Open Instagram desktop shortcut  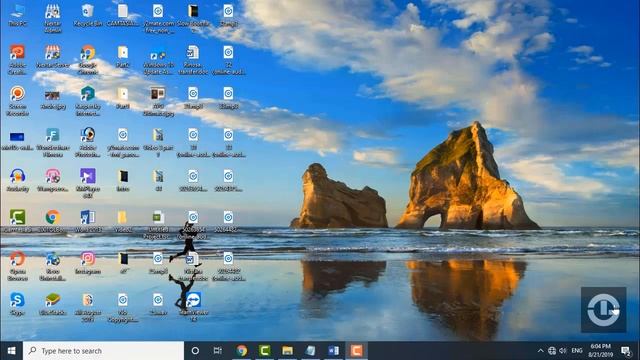[88, 263]
